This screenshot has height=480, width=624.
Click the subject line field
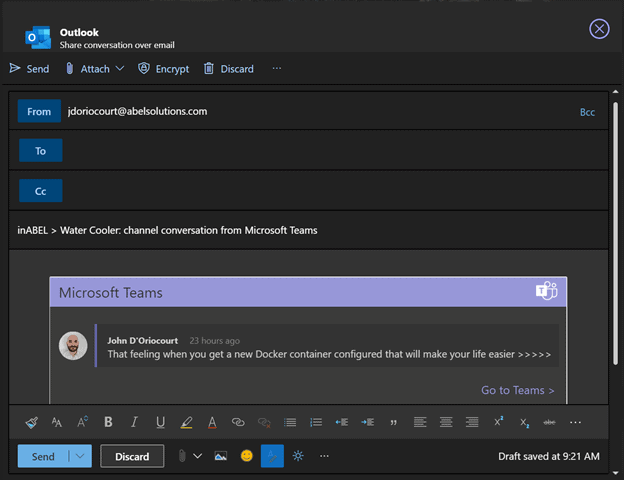coord(308,230)
